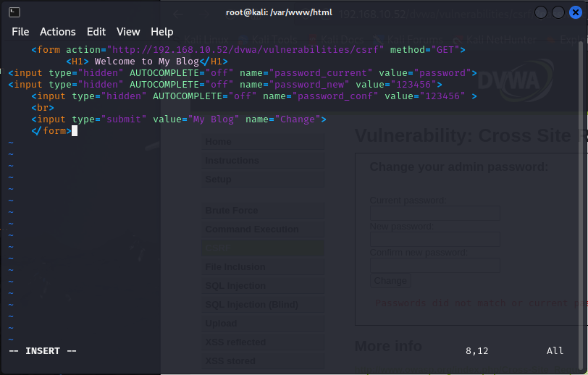
Task: Click the method="GET" attribute
Action: 425,50
